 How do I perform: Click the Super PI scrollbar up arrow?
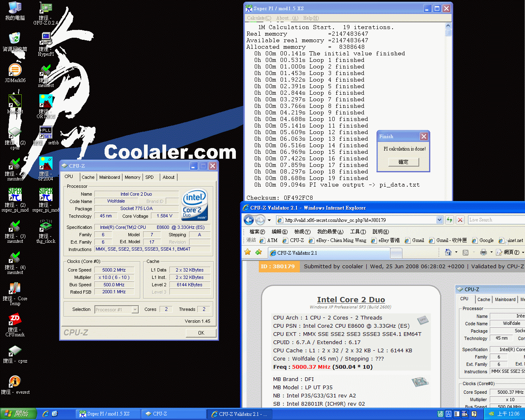(448, 26)
